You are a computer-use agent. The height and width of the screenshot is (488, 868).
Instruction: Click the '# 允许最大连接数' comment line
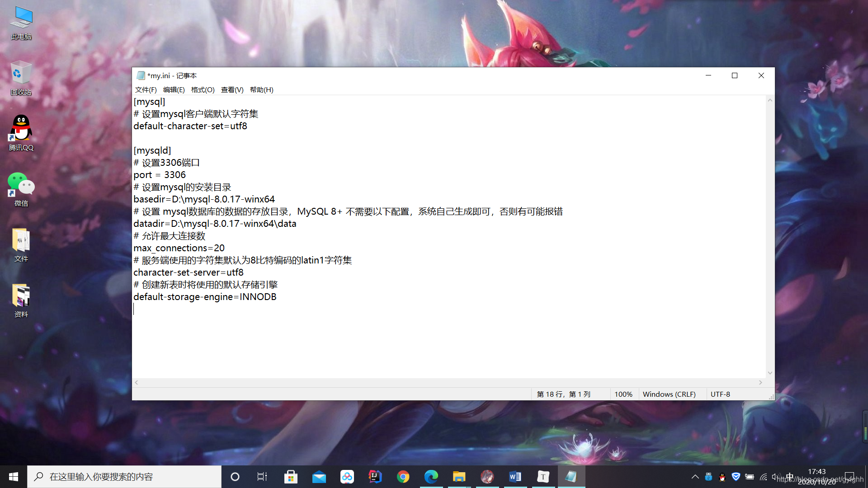[170, 236]
